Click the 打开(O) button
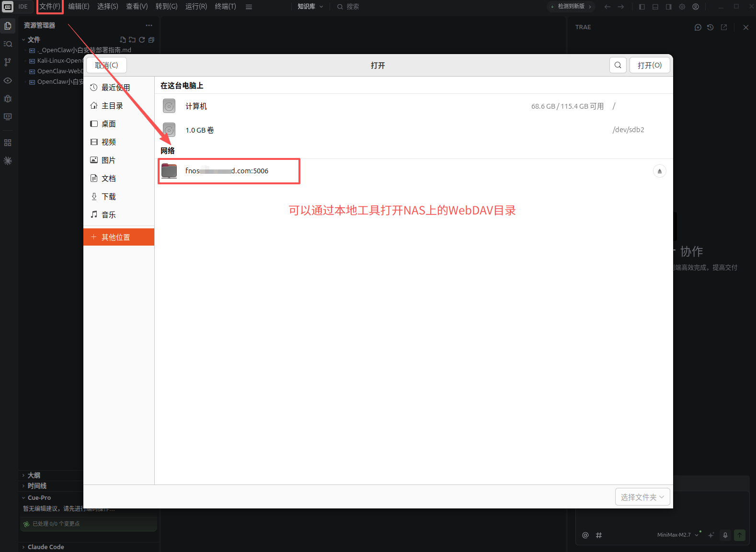Screen dimensions: 756x552 pos(649,65)
